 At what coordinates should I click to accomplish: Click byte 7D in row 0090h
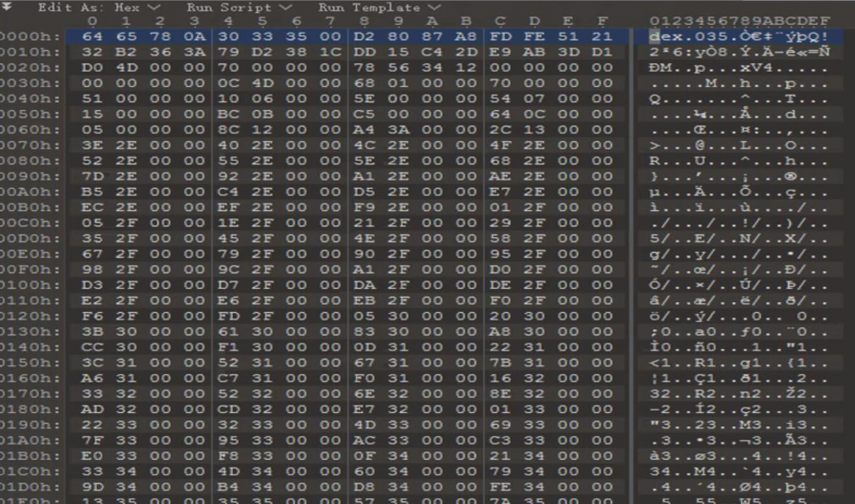(x=92, y=176)
